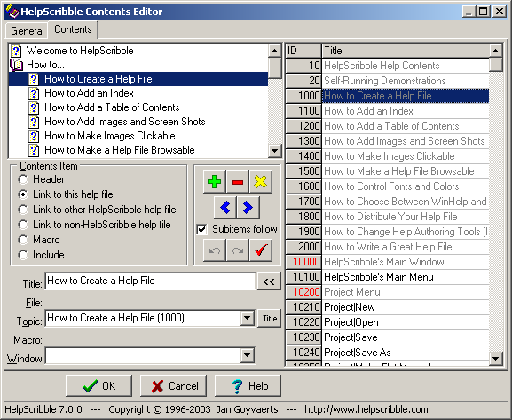Click the blue left arrow button
The width and height of the screenshot is (512, 420).
pyautogui.click(x=225, y=207)
